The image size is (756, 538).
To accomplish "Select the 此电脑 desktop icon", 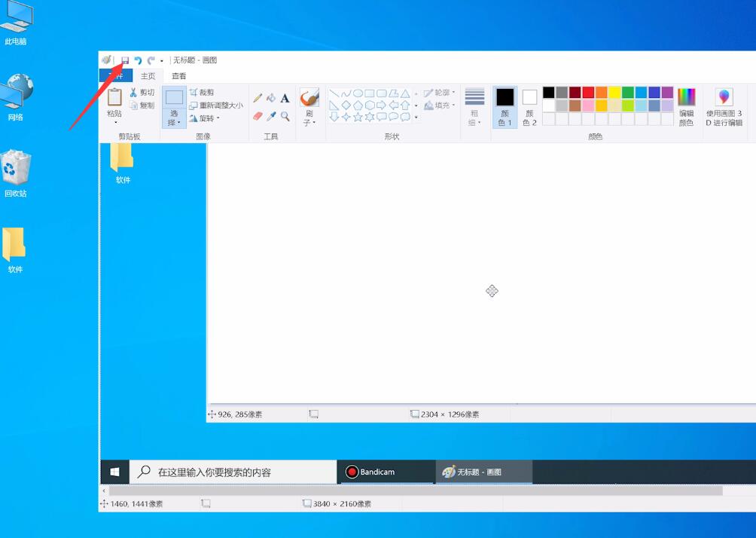I will coord(16,23).
